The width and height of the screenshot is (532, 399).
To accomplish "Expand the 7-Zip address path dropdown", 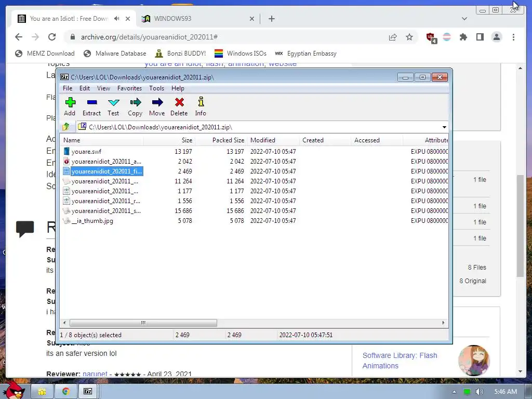I will [x=444, y=127].
